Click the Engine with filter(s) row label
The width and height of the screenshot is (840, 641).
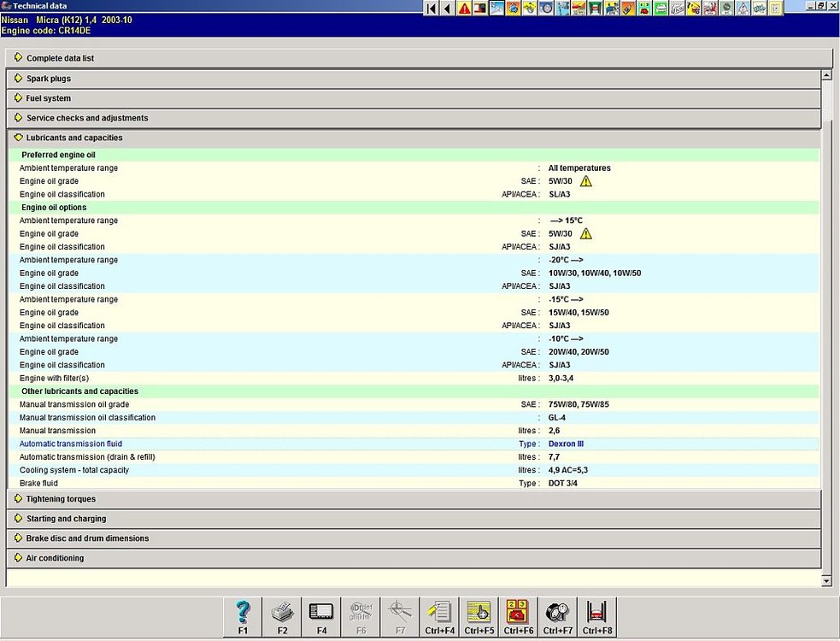(x=54, y=378)
